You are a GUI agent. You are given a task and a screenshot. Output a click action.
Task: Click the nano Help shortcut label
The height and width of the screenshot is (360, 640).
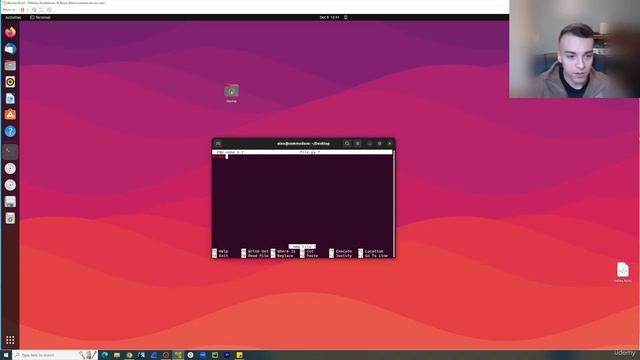point(223,251)
